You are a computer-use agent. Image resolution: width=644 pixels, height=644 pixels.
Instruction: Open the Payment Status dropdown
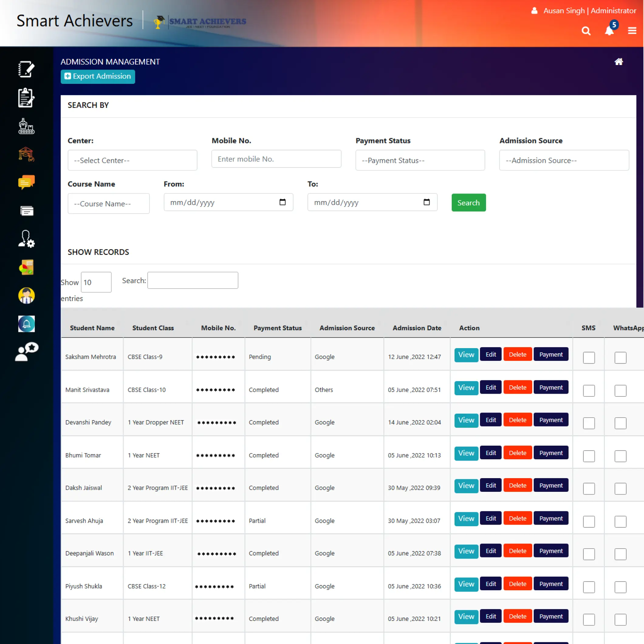420,160
